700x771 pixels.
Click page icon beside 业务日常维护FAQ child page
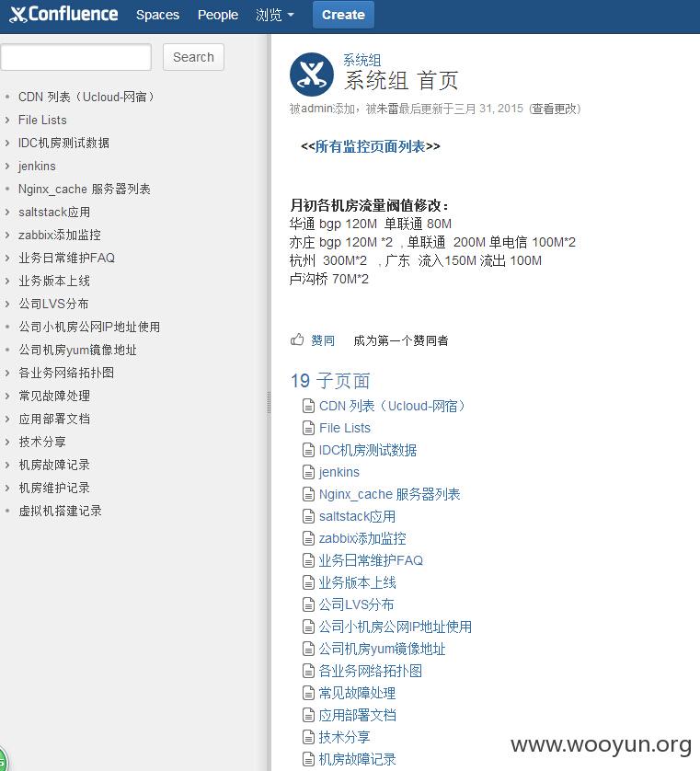[308, 560]
